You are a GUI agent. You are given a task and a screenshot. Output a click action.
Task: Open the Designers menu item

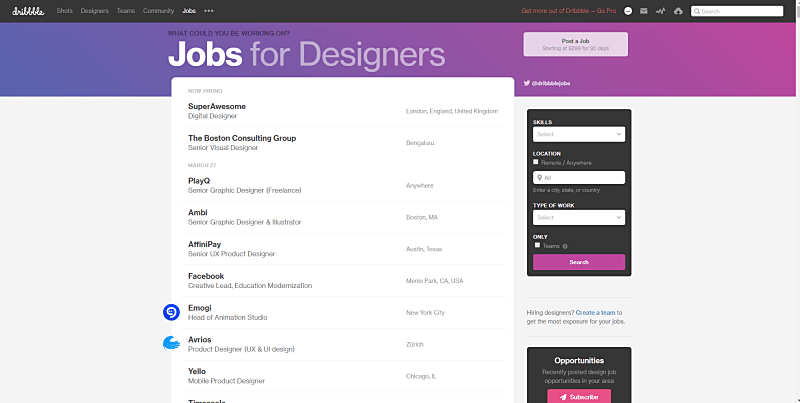(x=94, y=11)
